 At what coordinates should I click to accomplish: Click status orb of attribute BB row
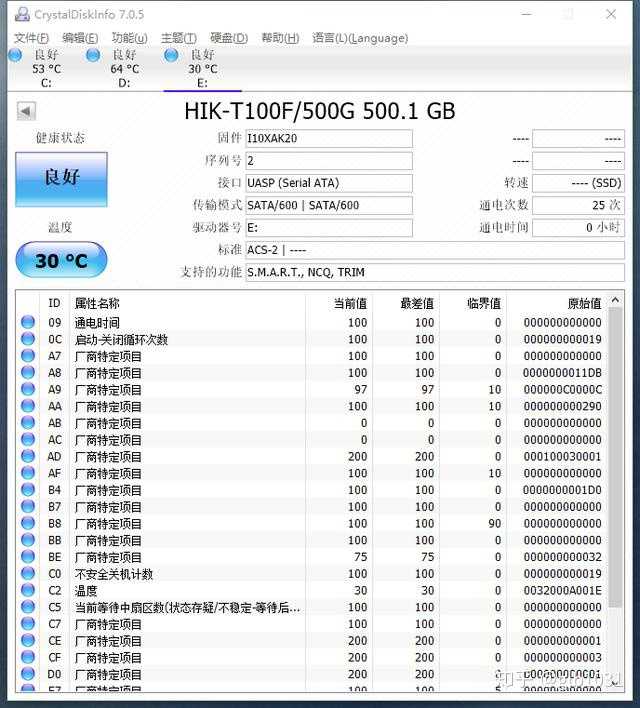(28, 540)
